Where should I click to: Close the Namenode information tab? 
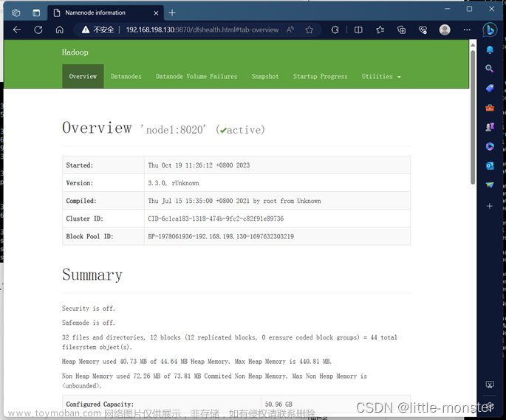click(156, 13)
